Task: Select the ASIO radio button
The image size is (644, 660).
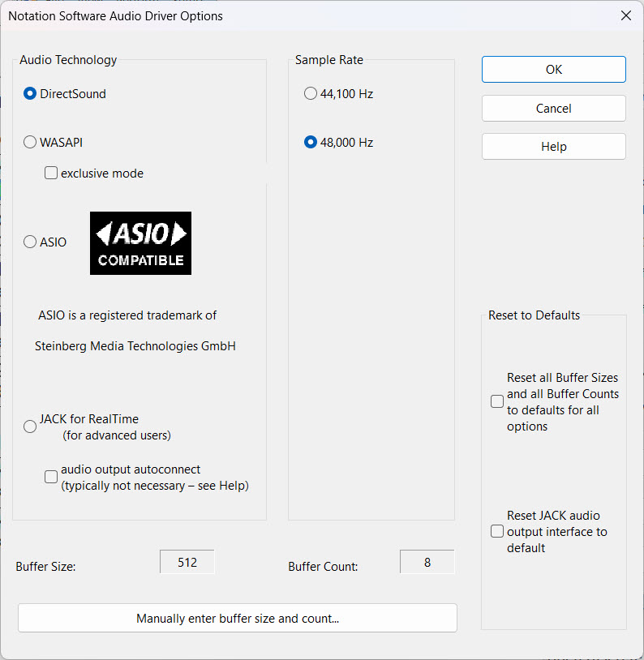Action: pyautogui.click(x=30, y=242)
